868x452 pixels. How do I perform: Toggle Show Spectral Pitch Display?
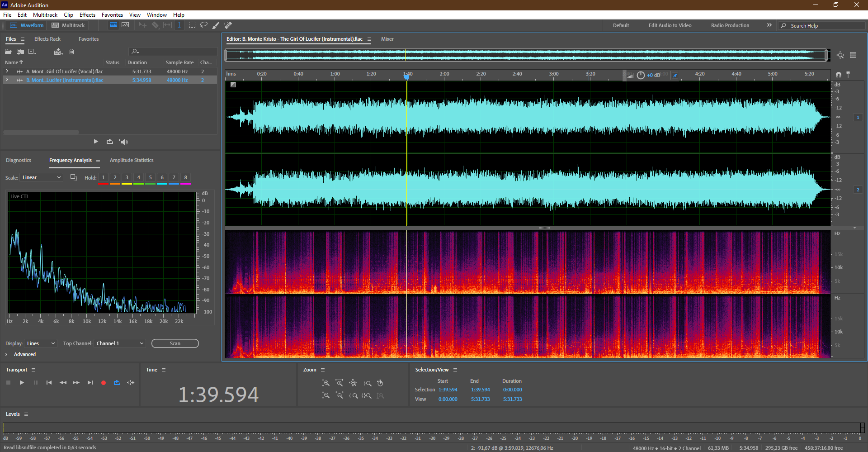[x=125, y=25]
